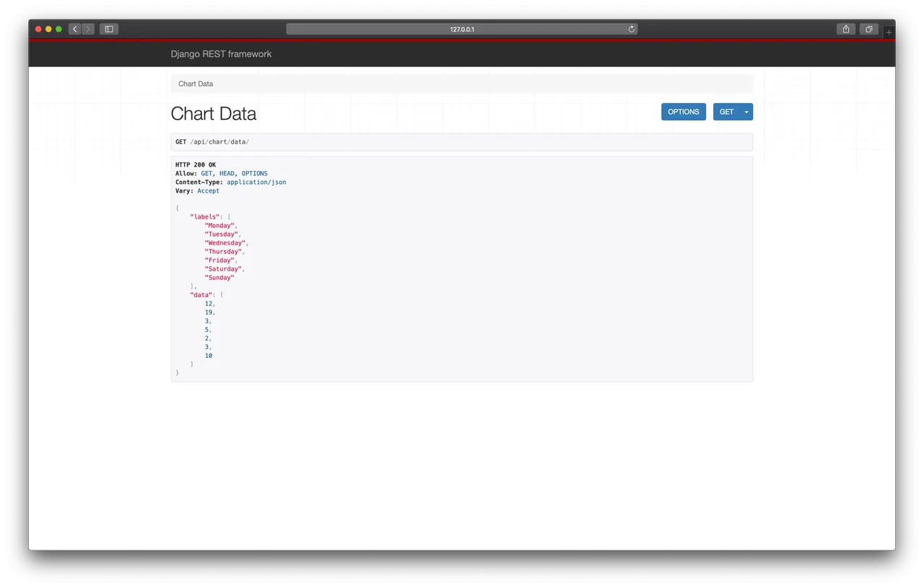This screenshot has width=924, height=588.
Task: Click the "Saturday" label value
Action: coord(223,269)
